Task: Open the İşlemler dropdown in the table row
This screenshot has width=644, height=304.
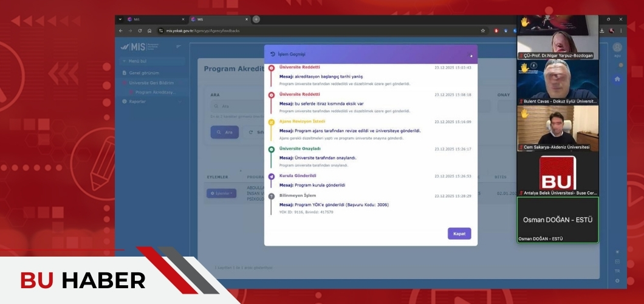Action: tap(221, 193)
